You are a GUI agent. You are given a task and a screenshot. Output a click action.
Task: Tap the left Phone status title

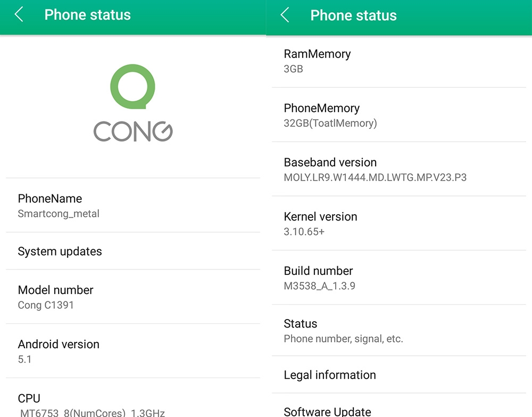[88, 15]
